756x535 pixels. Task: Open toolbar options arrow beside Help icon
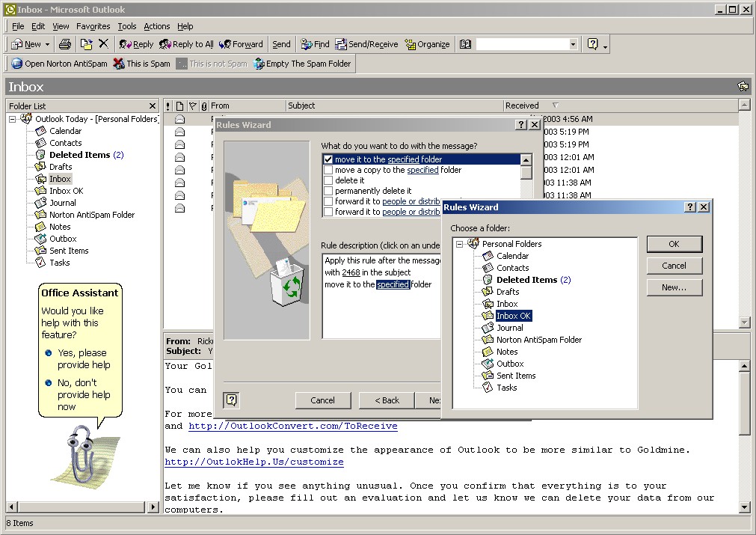pos(605,46)
